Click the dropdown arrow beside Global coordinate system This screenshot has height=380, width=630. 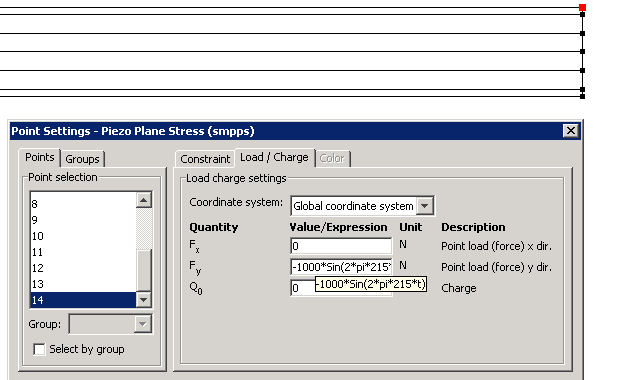425,206
